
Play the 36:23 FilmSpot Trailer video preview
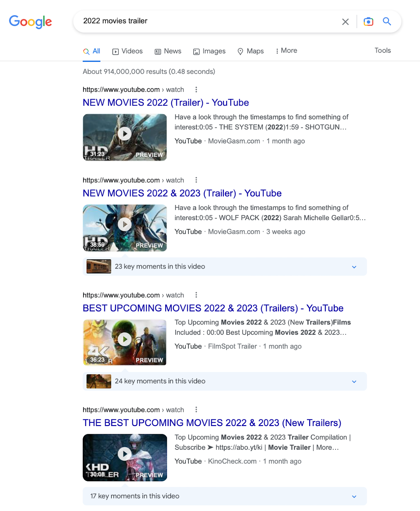(x=125, y=339)
